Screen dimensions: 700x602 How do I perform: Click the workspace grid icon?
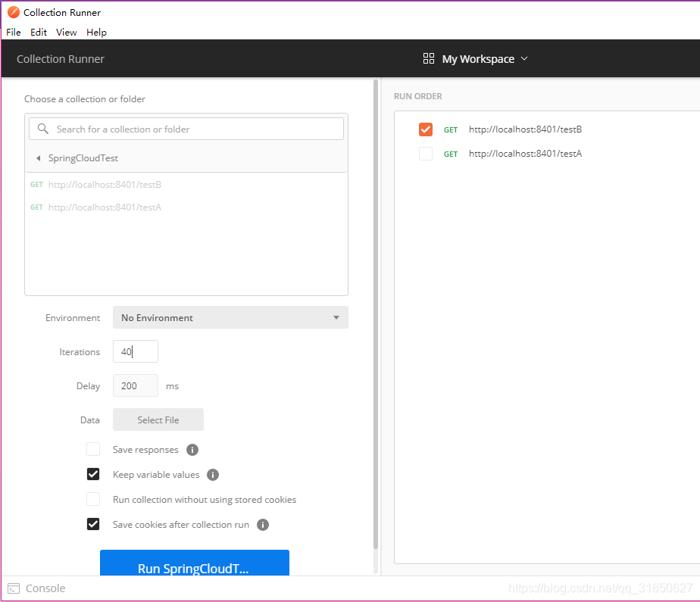click(x=429, y=58)
